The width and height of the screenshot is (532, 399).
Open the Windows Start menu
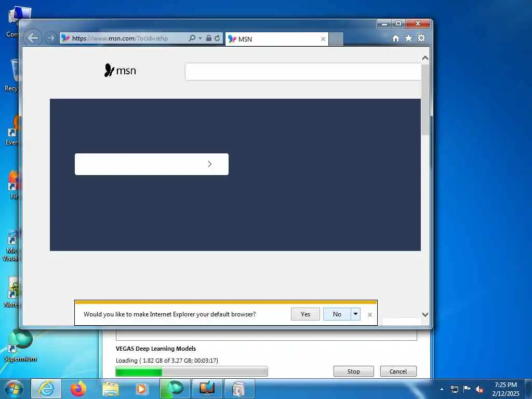[14, 389]
